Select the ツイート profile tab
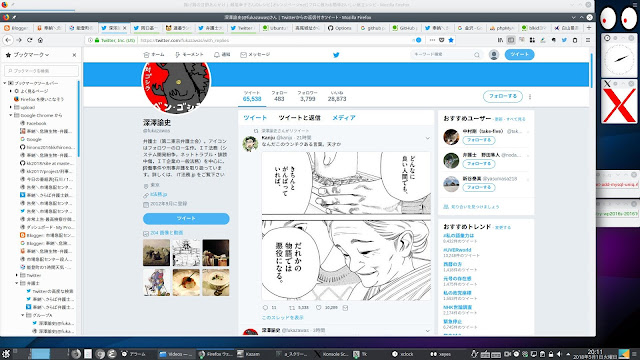This screenshot has height=360, width=640. point(255,118)
